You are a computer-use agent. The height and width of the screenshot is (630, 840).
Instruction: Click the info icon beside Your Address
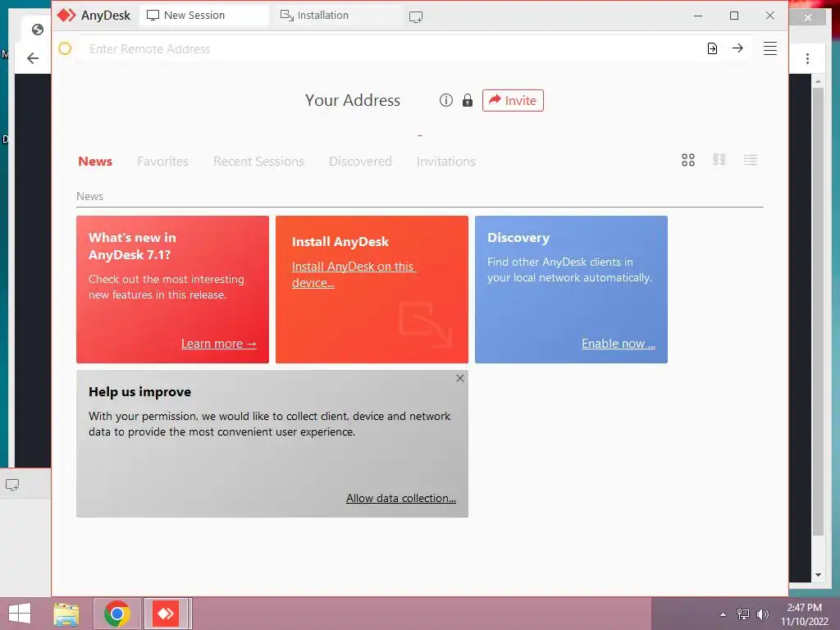click(445, 100)
